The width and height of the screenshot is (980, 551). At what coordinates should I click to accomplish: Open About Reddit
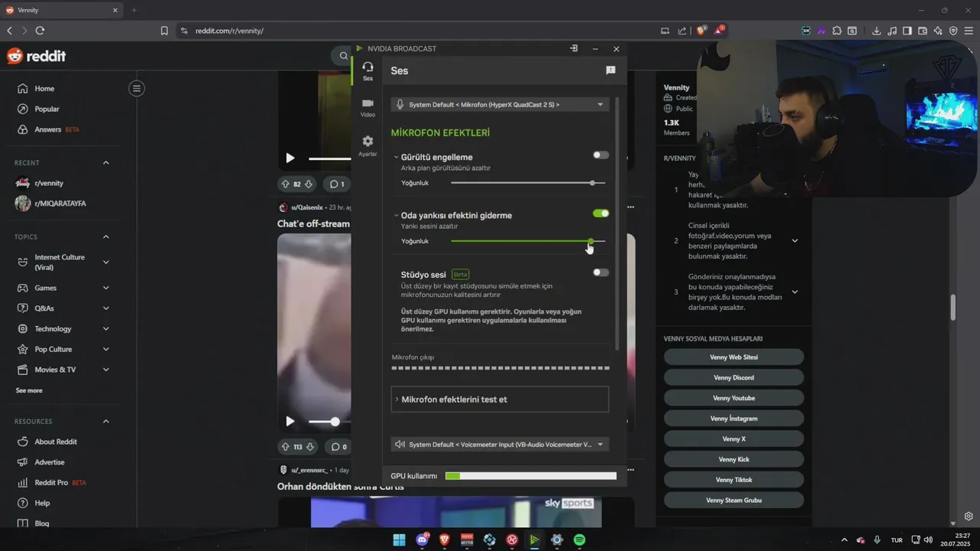coord(56,442)
